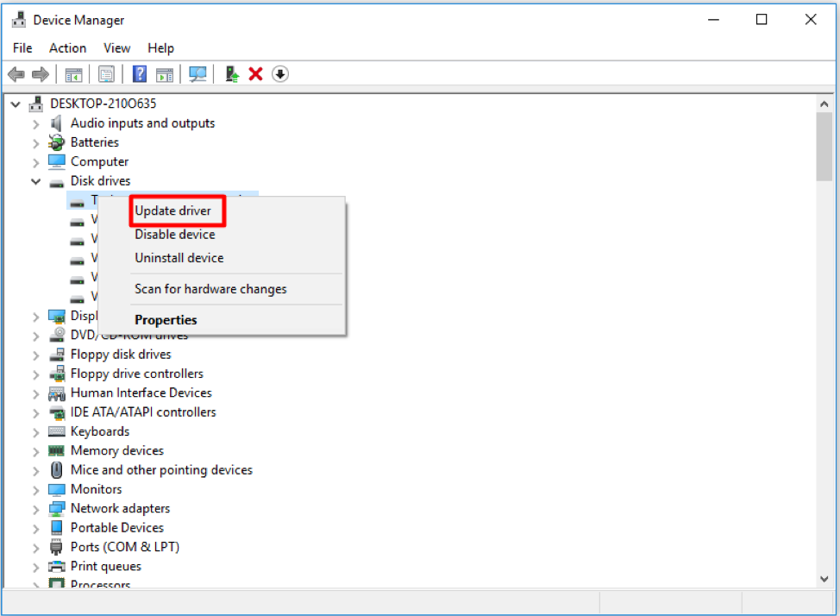Click the Human Interface Devices icon
840x616 pixels.
tap(56, 393)
